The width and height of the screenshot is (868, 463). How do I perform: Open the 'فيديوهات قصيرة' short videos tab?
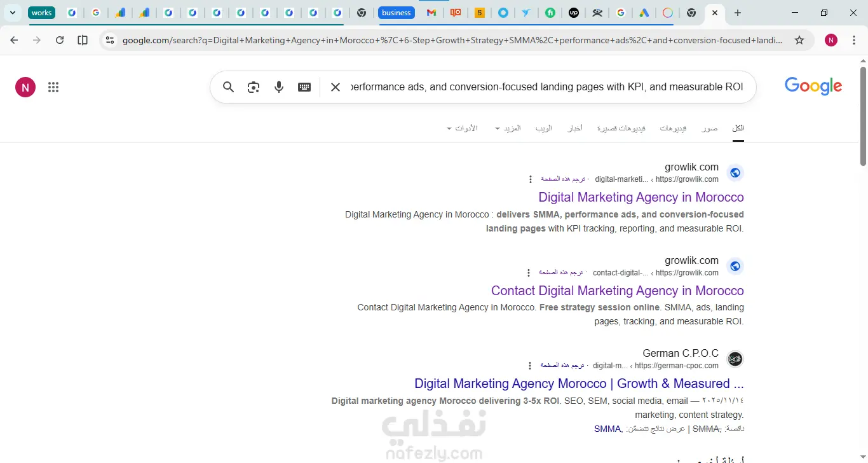click(x=621, y=128)
